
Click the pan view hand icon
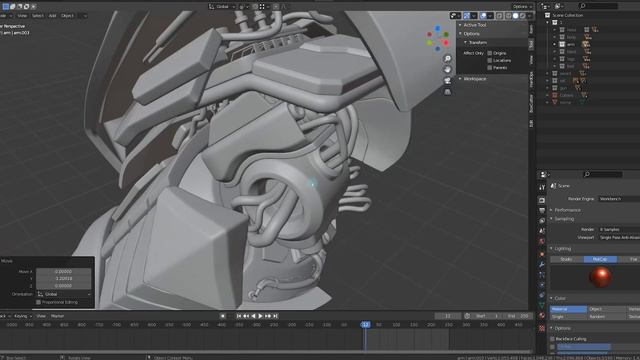pos(448,69)
